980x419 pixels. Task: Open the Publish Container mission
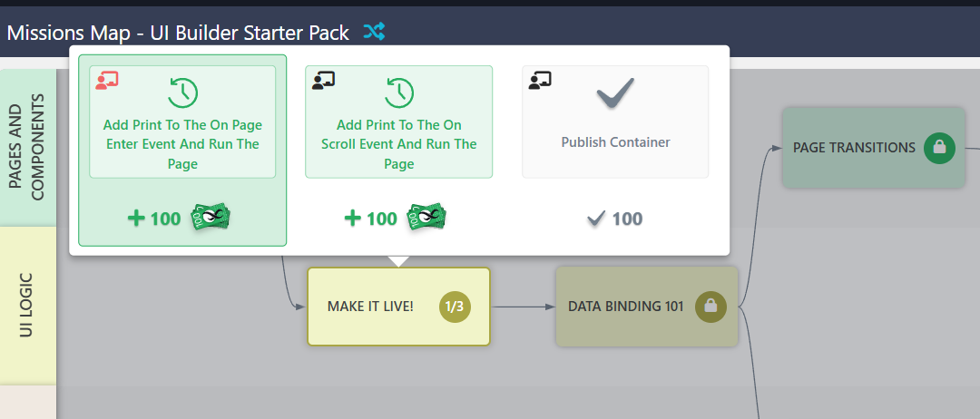click(x=614, y=142)
